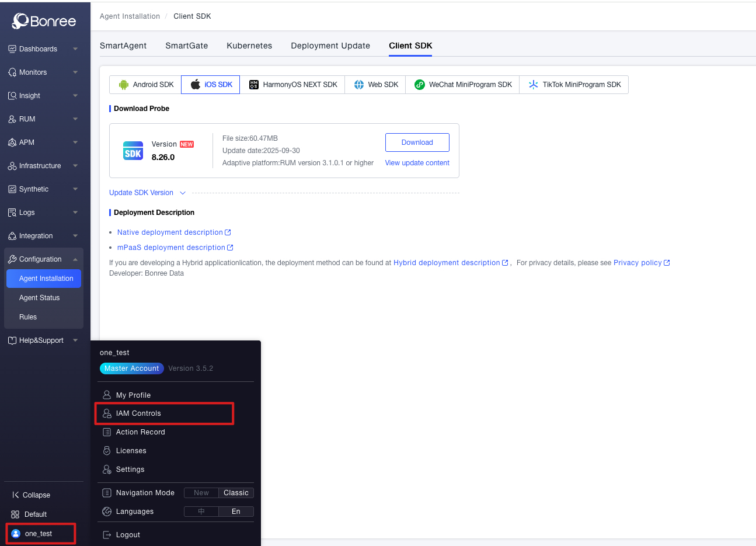756x546 pixels.
Task: Open the Native deployment description link
Action: click(170, 232)
